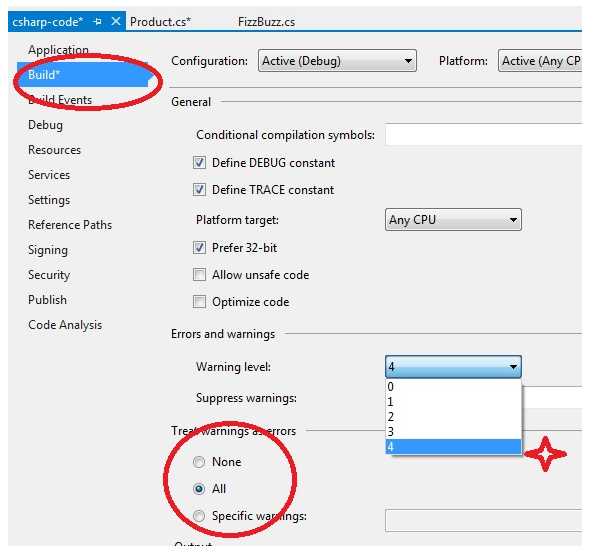Open the Services page
The width and height of the screenshot is (594, 552).
click(x=49, y=175)
